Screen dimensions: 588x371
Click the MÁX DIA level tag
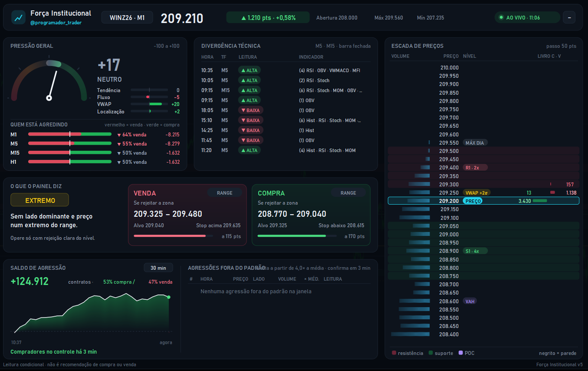[476, 142]
